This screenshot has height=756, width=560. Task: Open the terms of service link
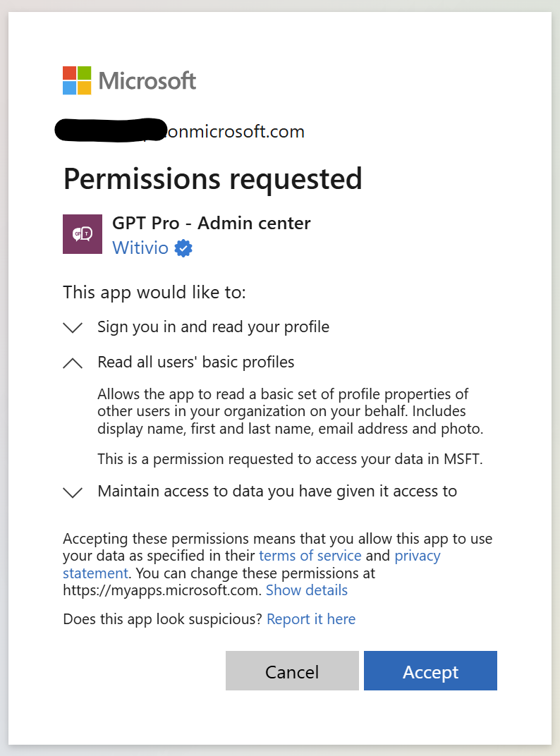tap(310, 555)
